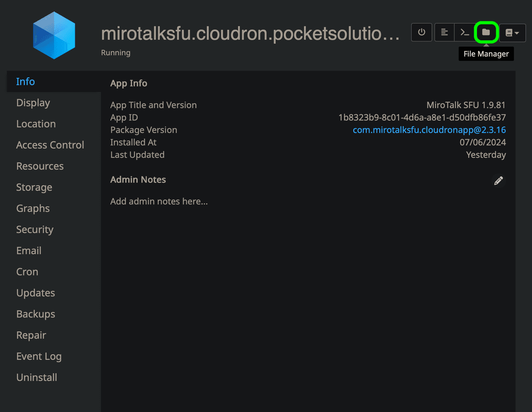This screenshot has height=412, width=532.
Task: Select Storage in the sidebar
Action: (x=34, y=188)
